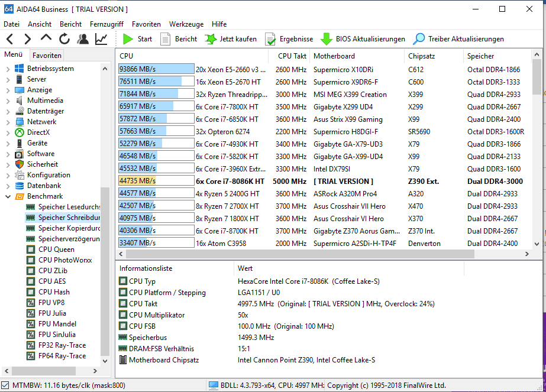Go forward with the right arrow icon
Image resolution: width=546 pixels, height=392 pixels.
[x=28, y=39]
